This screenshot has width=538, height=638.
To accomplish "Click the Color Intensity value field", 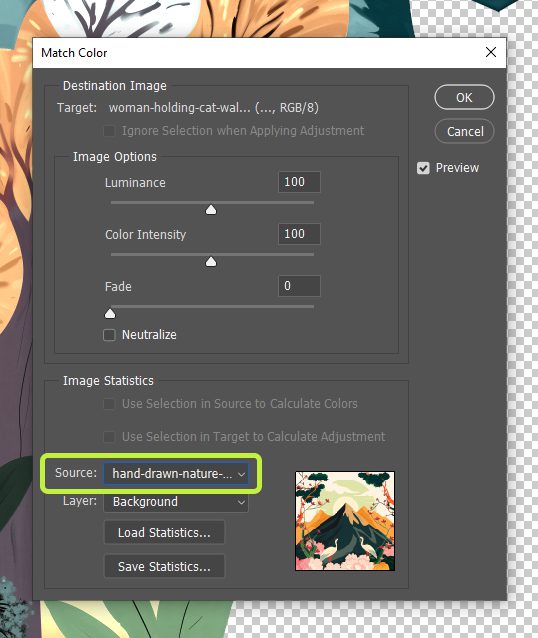I will 299,234.
